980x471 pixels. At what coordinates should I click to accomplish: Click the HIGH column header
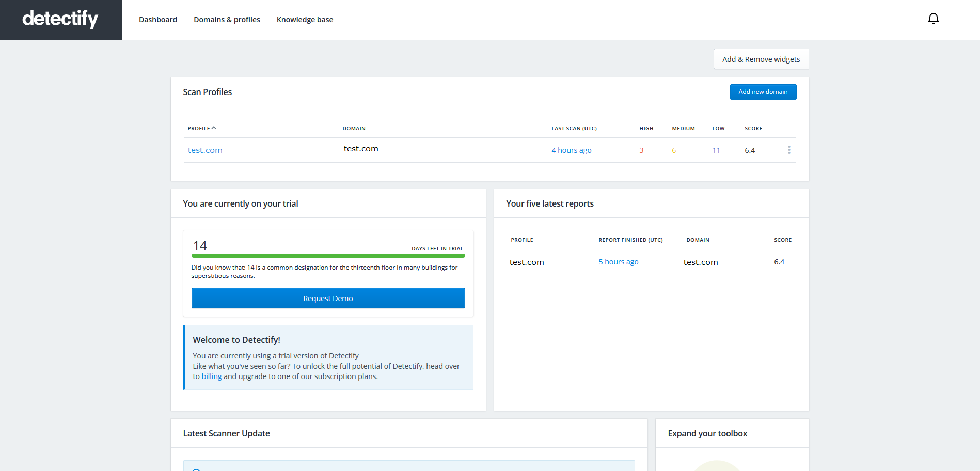pyautogui.click(x=646, y=128)
